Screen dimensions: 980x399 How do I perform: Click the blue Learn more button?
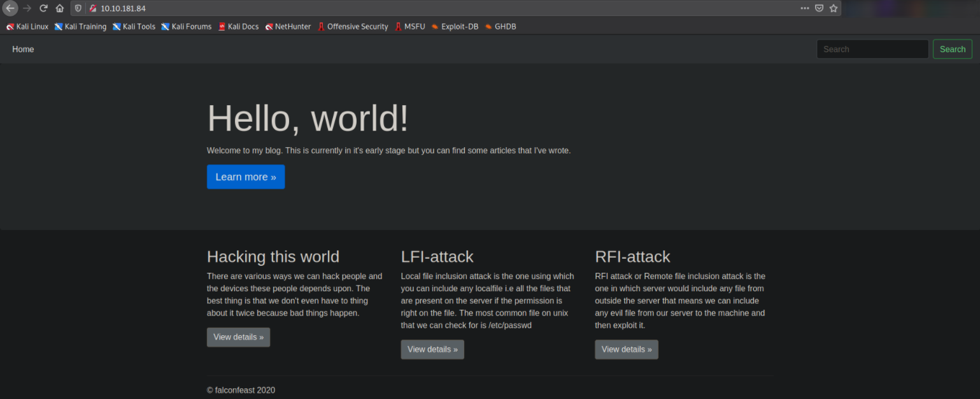pyautogui.click(x=246, y=177)
